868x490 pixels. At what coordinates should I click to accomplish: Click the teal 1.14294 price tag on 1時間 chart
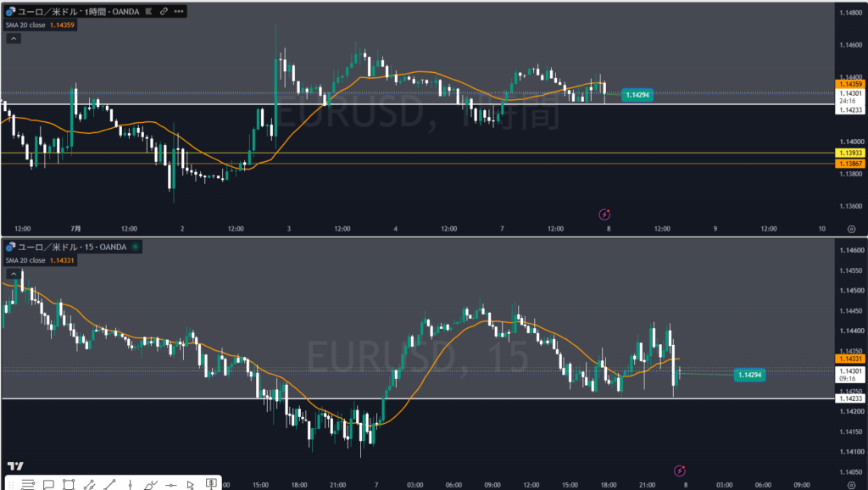(637, 95)
